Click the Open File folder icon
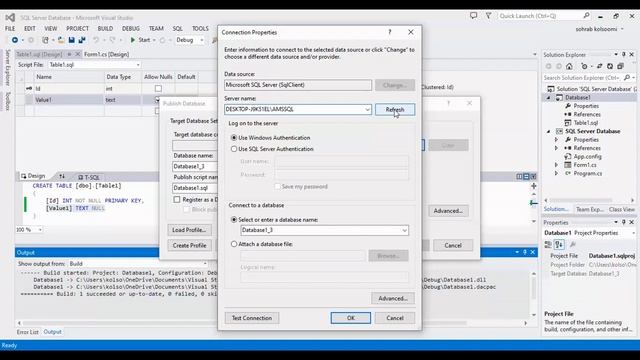The image size is (640, 360). point(61,40)
